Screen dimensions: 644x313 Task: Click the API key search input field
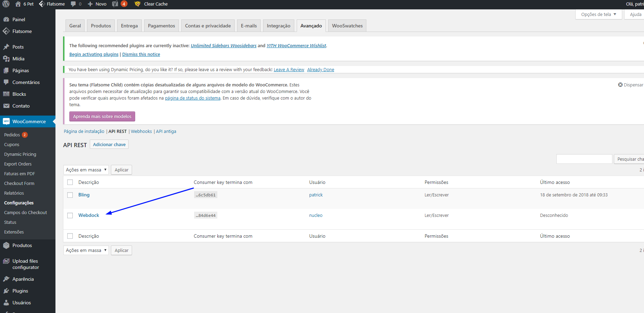click(584, 159)
